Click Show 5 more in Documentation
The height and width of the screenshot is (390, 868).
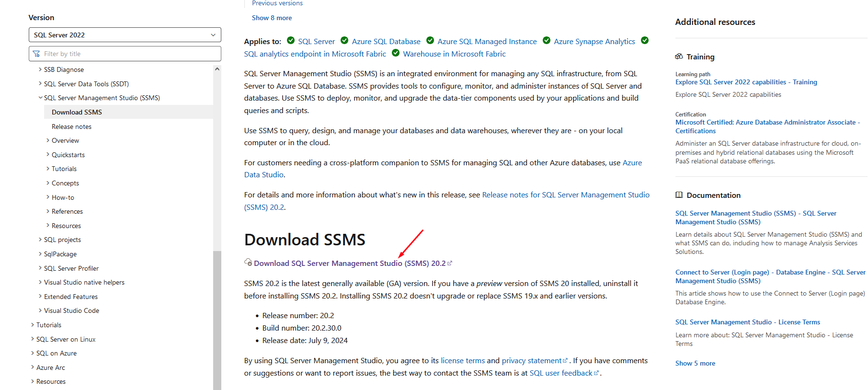[695, 363]
